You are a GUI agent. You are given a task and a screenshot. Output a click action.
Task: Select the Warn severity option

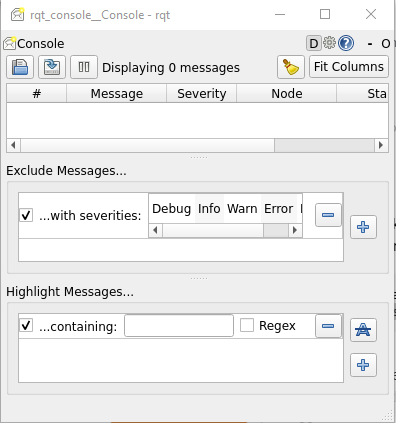(242, 209)
